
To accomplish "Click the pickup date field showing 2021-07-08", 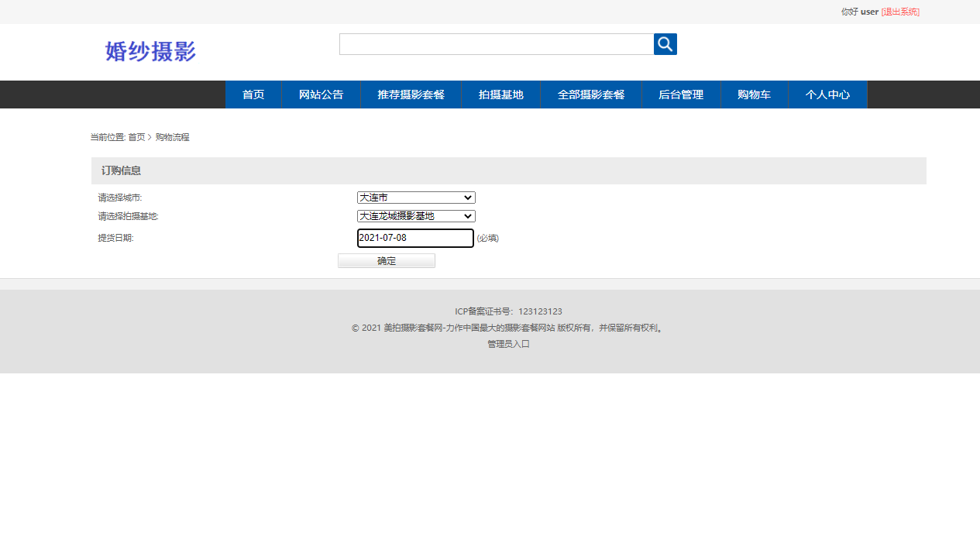I will (x=414, y=238).
